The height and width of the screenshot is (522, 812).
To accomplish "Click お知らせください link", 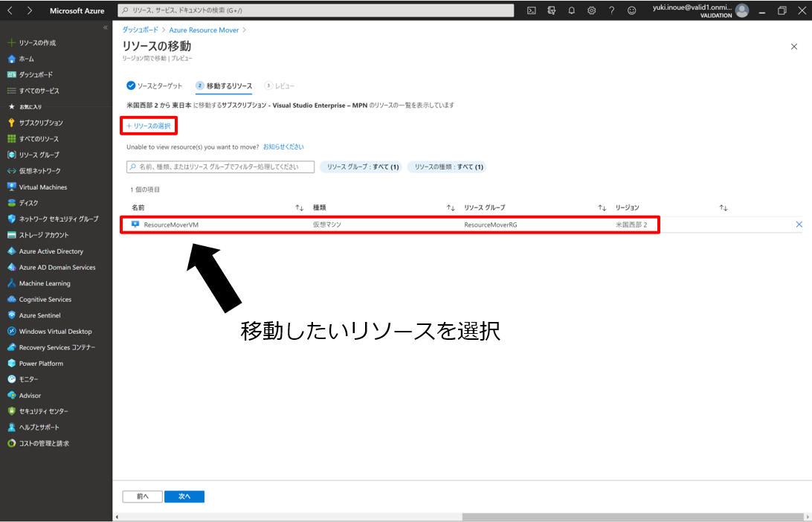I will [x=283, y=147].
